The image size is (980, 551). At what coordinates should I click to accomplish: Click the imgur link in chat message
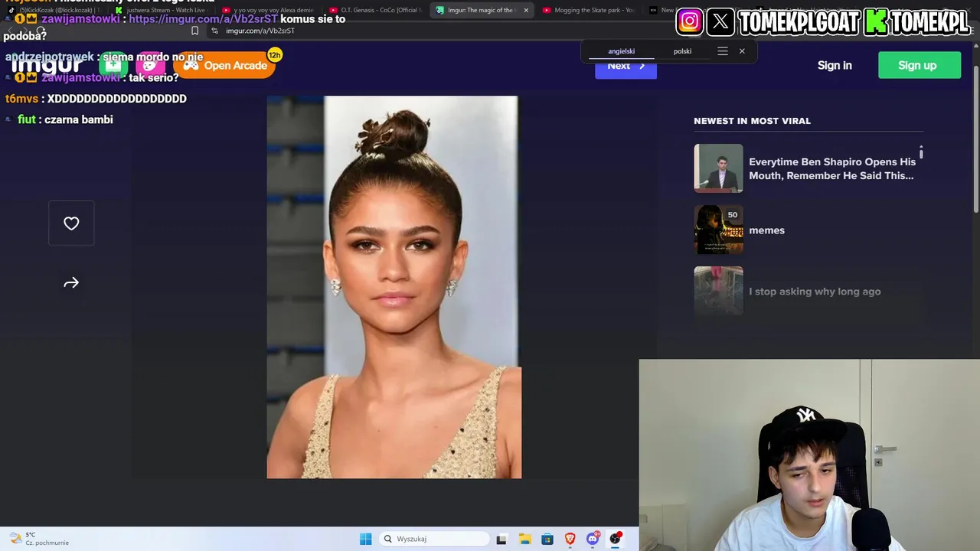(x=203, y=19)
